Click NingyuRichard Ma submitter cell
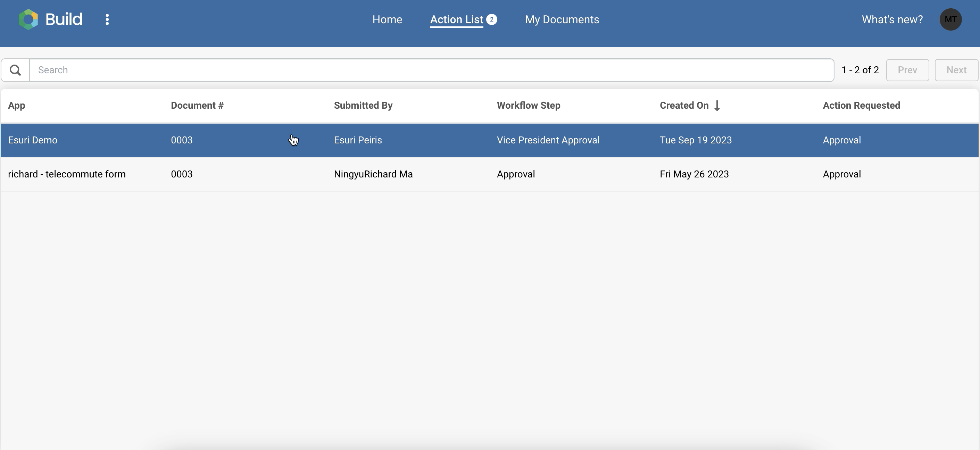Viewport: 980px width, 450px height. point(373,174)
